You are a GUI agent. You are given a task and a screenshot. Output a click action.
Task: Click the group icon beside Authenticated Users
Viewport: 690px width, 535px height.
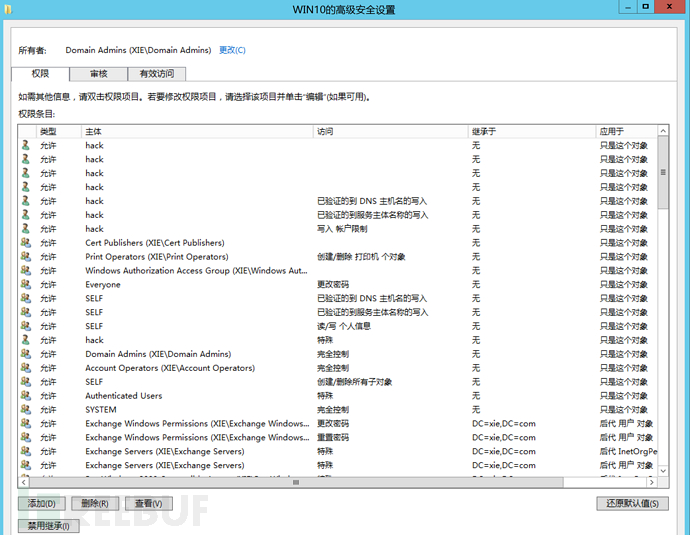[26, 396]
